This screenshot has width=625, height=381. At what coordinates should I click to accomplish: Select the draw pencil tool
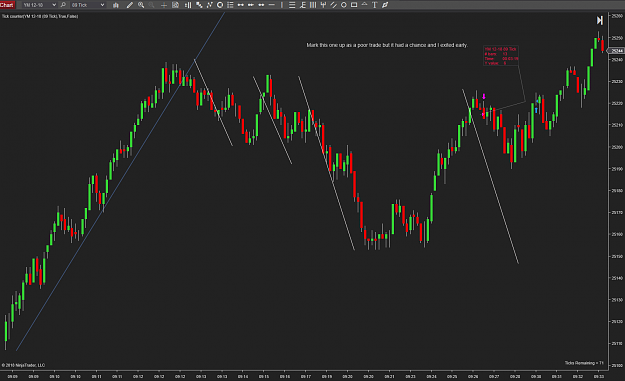(x=130, y=5)
